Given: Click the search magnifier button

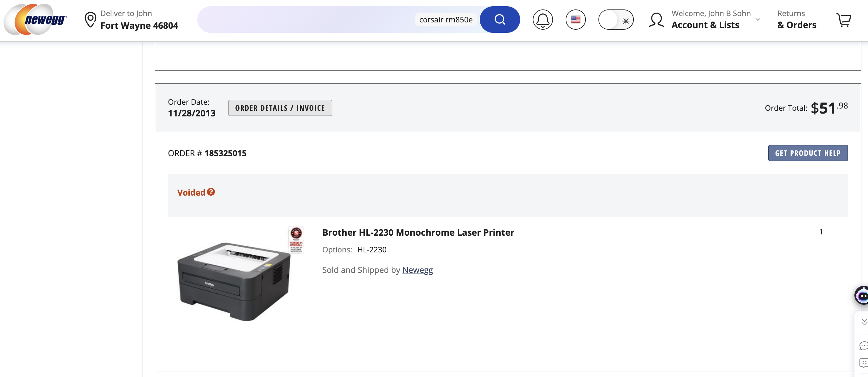Looking at the screenshot, I should pyautogui.click(x=500, y=19).
